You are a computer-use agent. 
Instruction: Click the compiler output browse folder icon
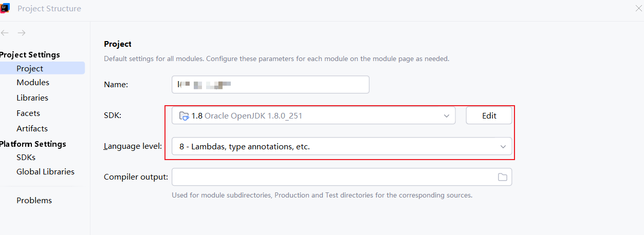pyautogui.click(x=502, y=177)
